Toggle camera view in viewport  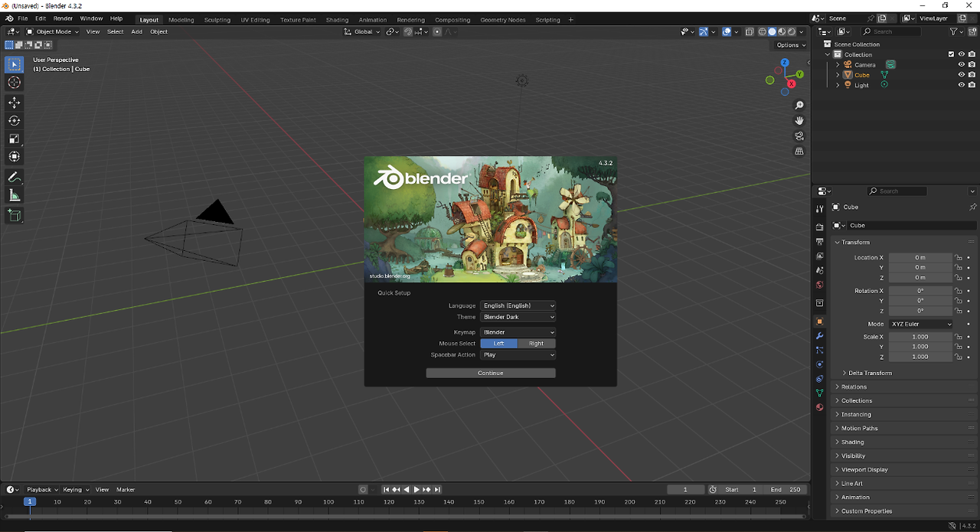click(x=799, y=136)
